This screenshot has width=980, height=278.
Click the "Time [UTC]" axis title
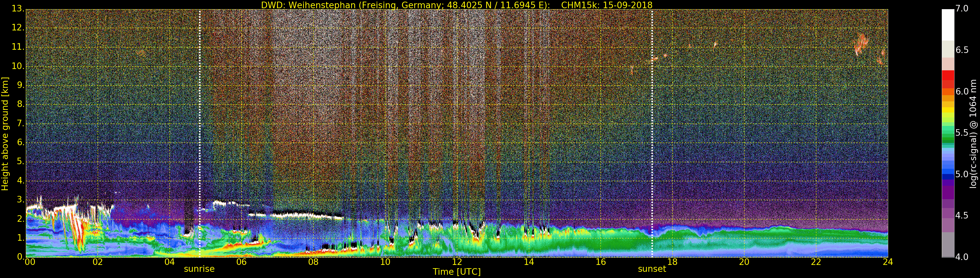point(457,272)
